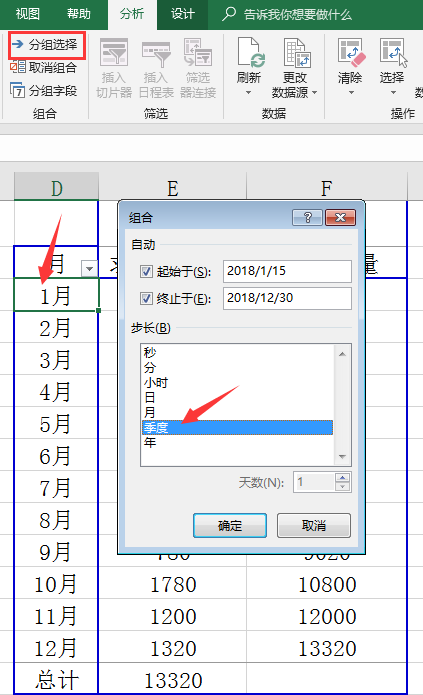423x695 pixels.
Task: Toggle the 终止于 checkbox
Action: pyautogui.click(x=146, y=298)
